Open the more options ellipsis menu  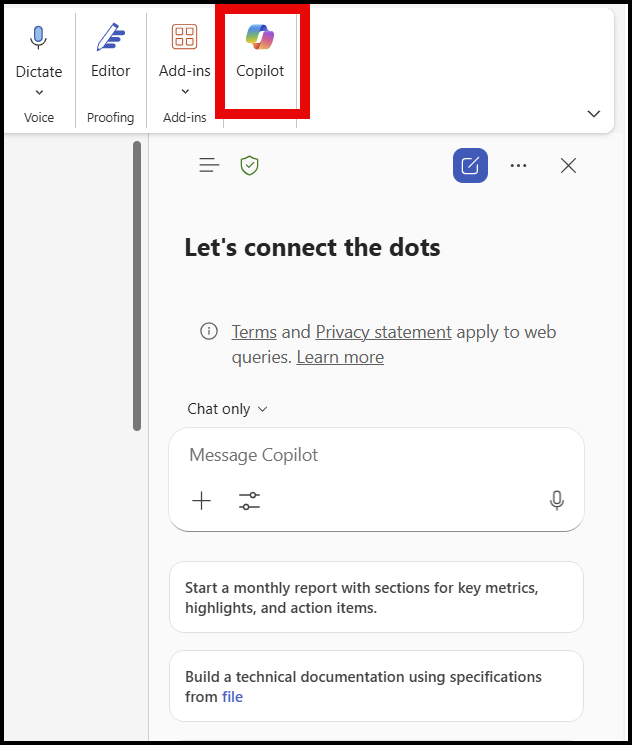(518, 165)
